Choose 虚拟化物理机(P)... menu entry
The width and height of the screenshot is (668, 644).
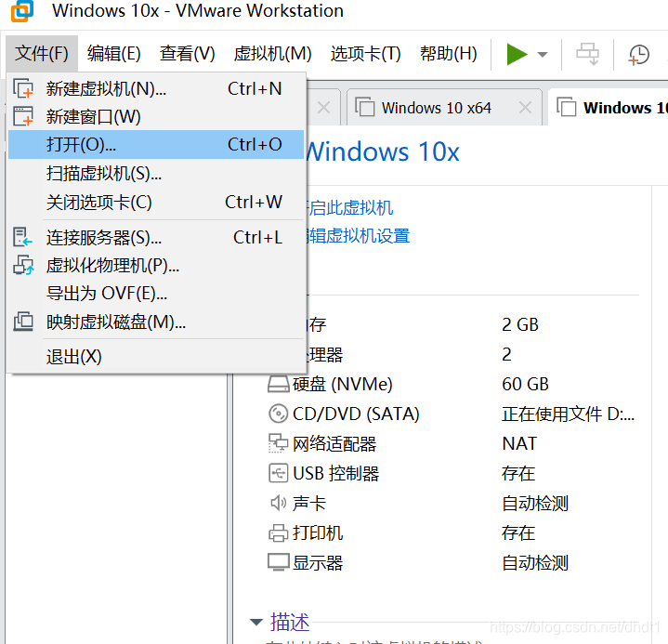156,266
